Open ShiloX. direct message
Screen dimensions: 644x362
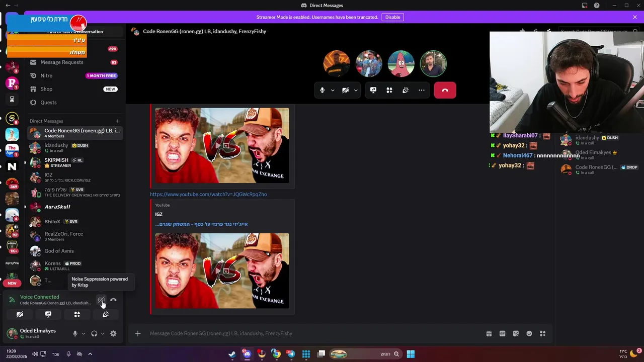click(x=74, y=222)
